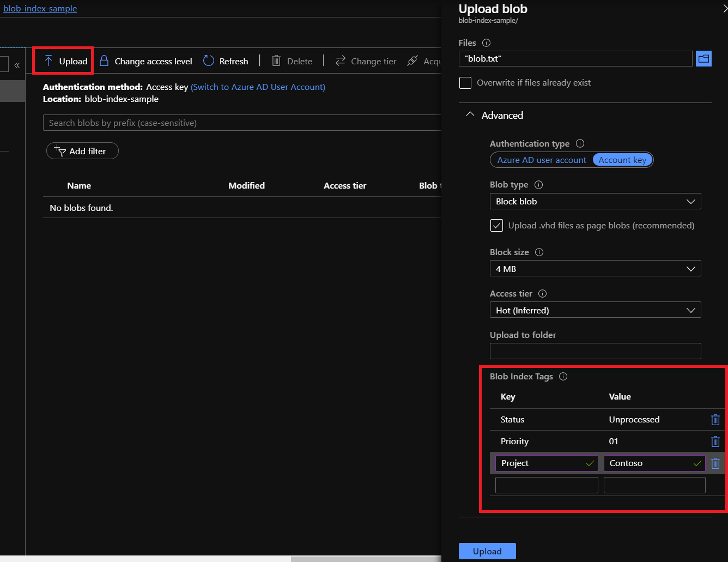This screenshot has height=562, width=728.
Task: Uncheck Upload .vhd files as page blobs
Action: (x=496, y=225)
